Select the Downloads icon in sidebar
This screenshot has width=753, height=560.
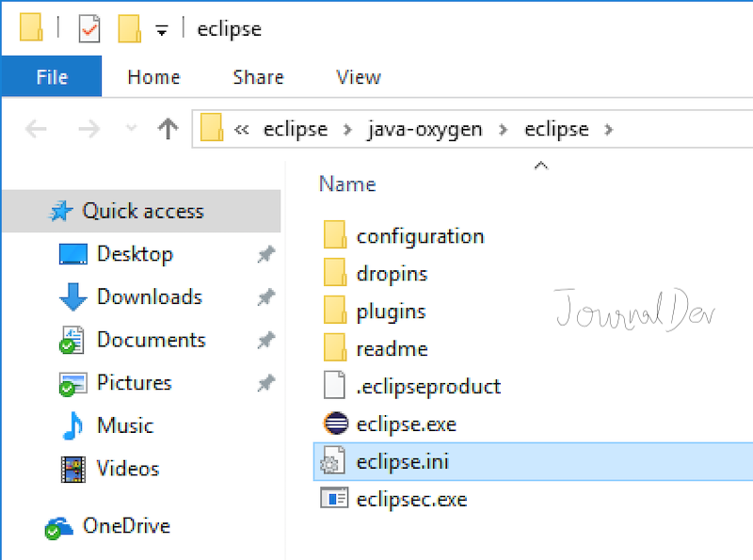coord(73,296)
